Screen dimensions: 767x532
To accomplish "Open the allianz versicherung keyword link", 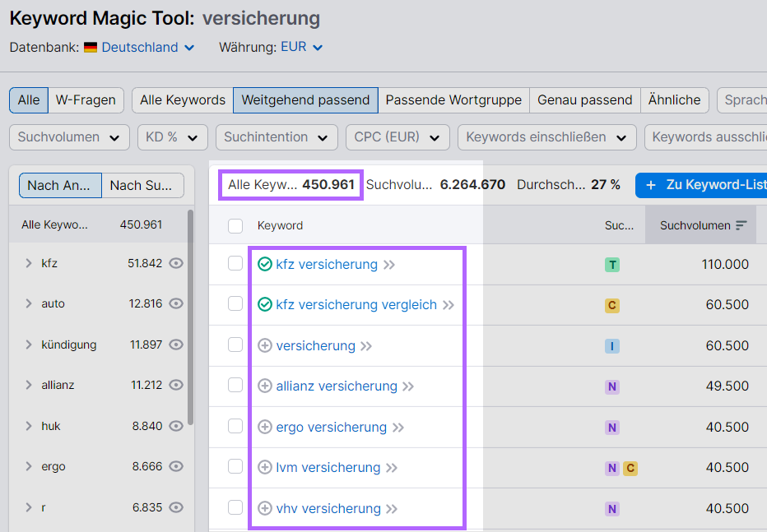I will tap(337, 386).
